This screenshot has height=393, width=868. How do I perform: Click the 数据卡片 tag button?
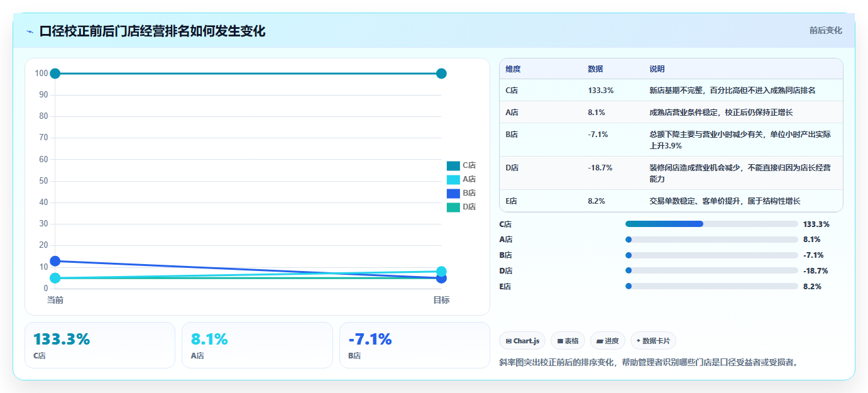[x=653, y=341]
